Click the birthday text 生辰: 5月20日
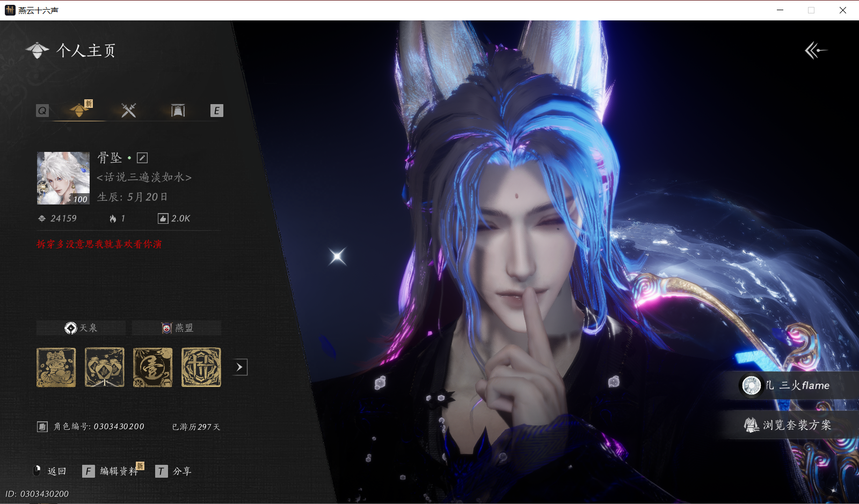859x504 pixels. (133, 197)
